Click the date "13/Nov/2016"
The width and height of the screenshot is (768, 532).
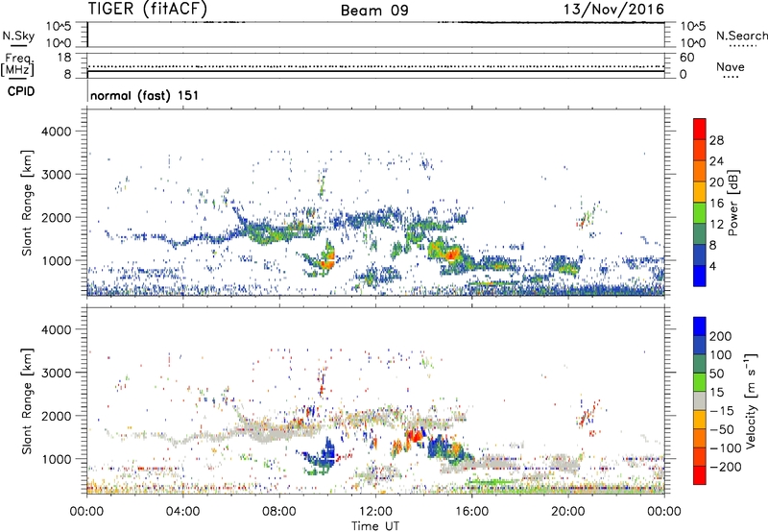(x=614, y=9)
